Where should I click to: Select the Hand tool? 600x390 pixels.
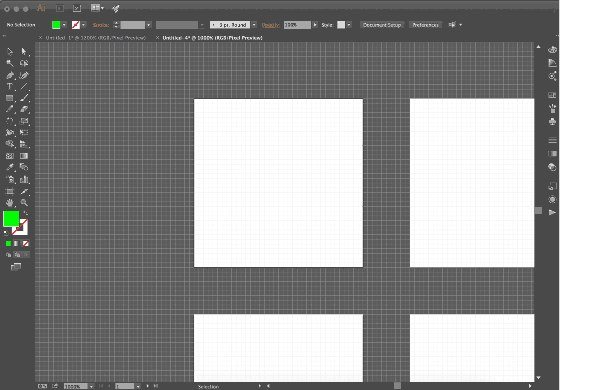pos(10,202)
